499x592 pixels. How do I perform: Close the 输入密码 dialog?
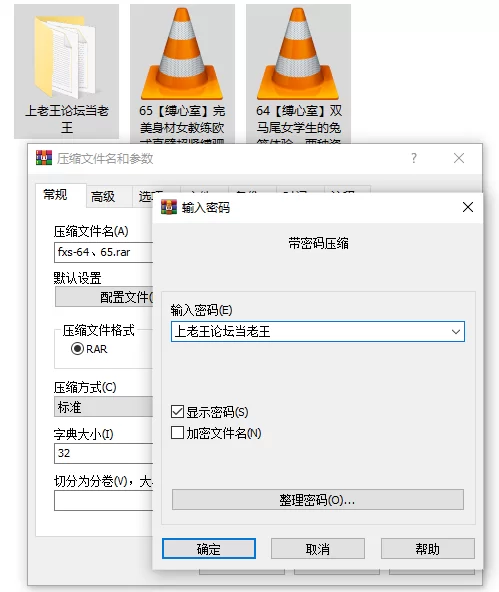point(468,207)
